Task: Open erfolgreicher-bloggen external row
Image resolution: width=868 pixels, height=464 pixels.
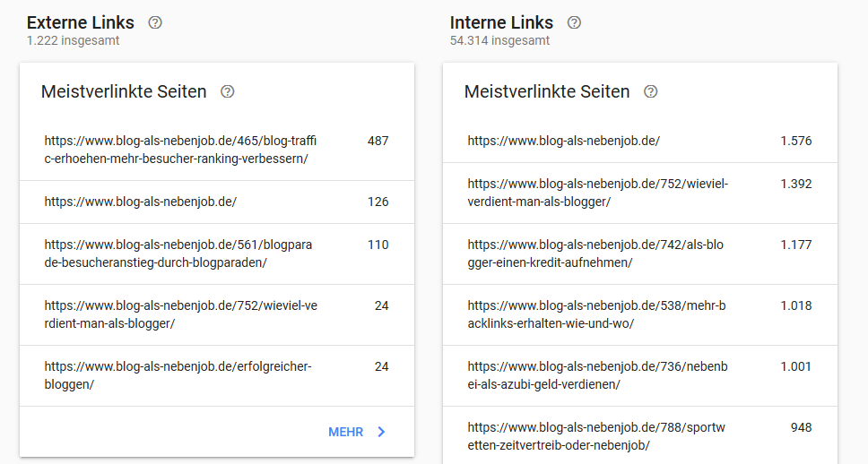Action: [217, 375]
